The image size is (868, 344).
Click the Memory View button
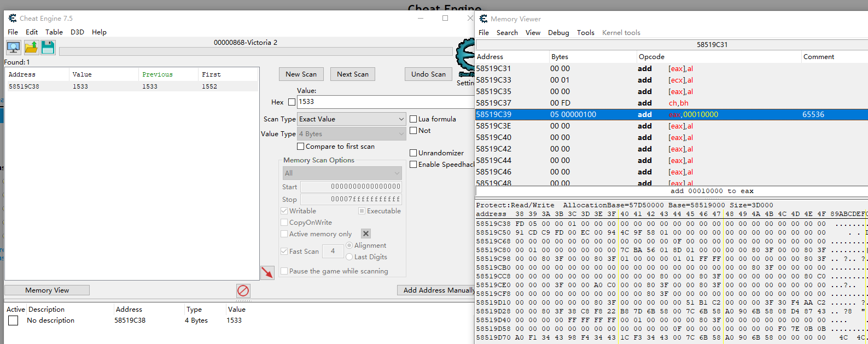click(47, 290)
